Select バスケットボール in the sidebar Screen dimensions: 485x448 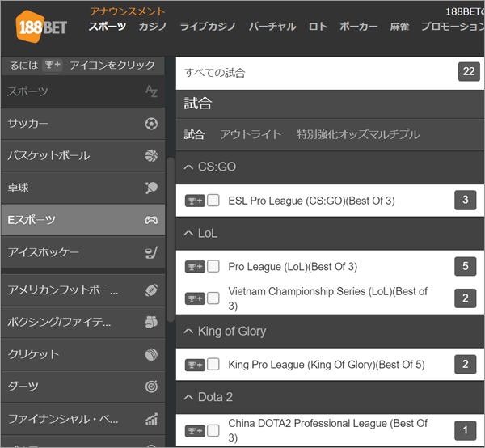pos(83,155)
